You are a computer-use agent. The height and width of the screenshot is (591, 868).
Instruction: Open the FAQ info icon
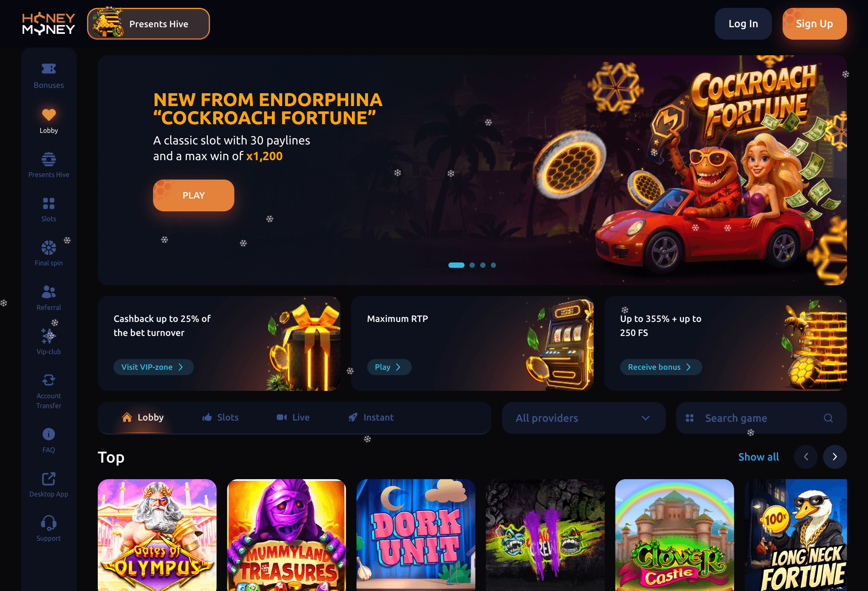tap(49, 434)
